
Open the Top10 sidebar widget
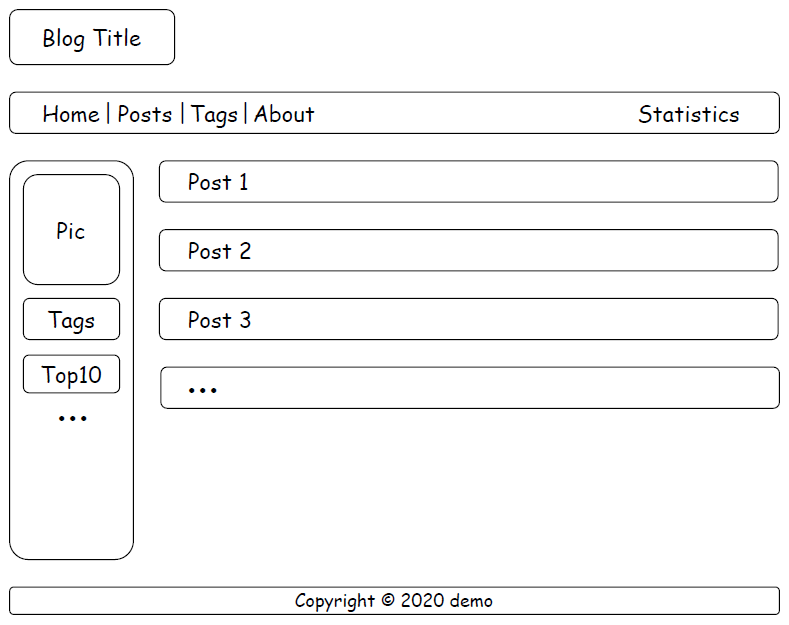pos(71,375)
